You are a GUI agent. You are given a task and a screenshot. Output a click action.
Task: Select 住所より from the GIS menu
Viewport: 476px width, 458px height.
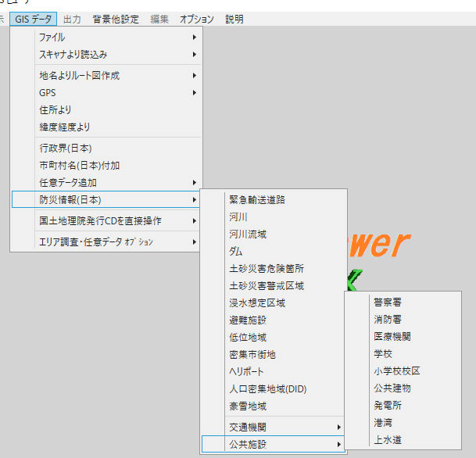pyautogui.click(x=55, y=110)
